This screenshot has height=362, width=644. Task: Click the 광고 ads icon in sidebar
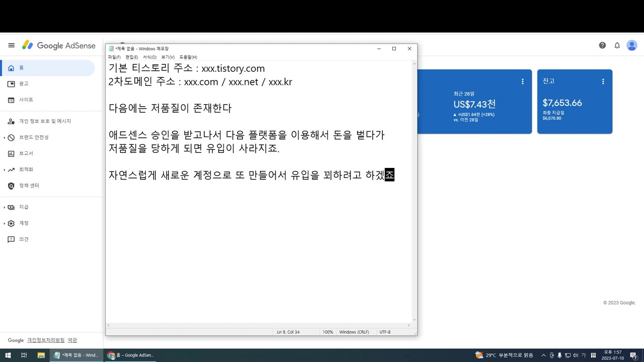pos(11,84)
